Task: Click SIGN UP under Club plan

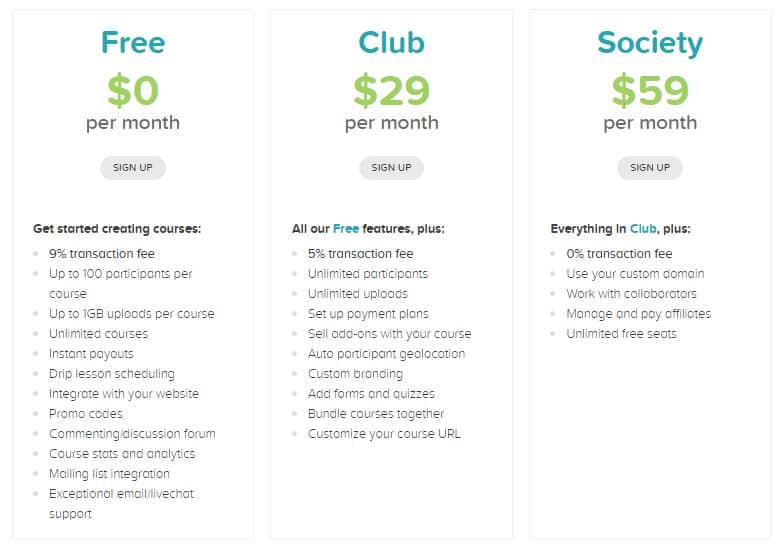Action: 391,168
